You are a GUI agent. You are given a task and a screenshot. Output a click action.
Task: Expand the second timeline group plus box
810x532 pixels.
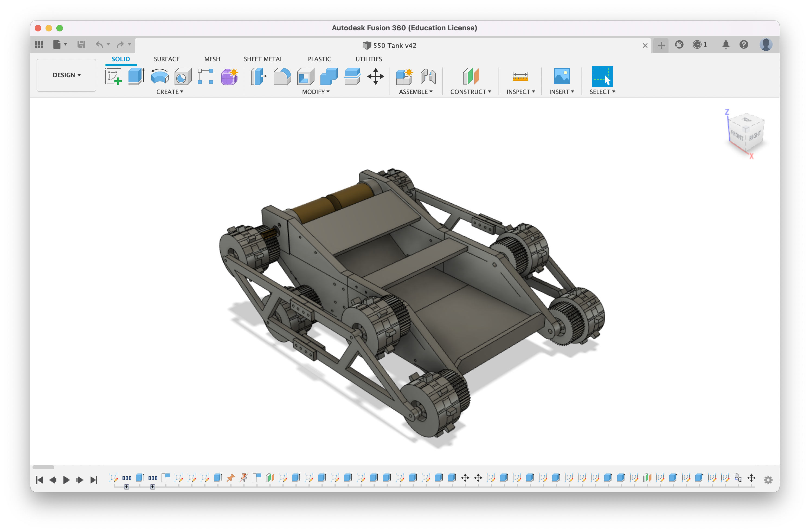click(152, 487)
